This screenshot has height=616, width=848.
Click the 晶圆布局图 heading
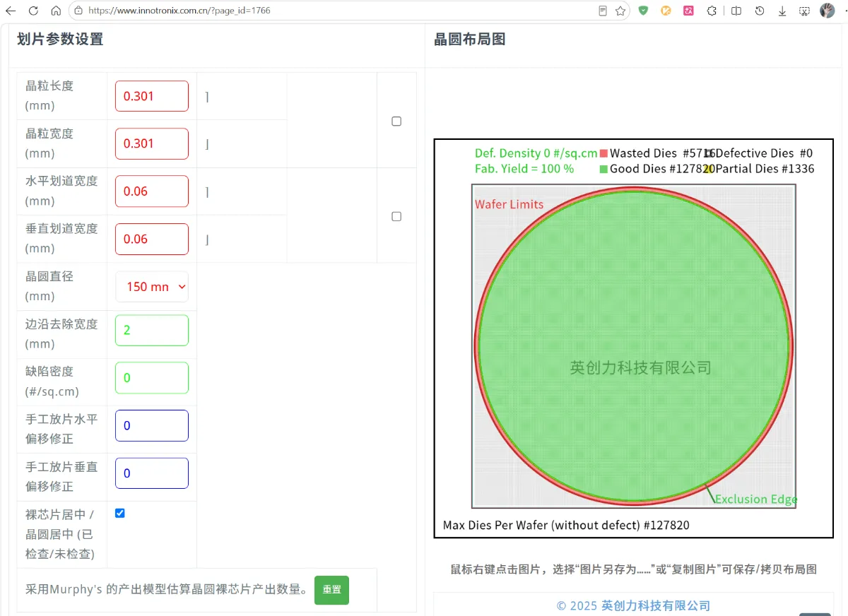(x=469, y=40)
